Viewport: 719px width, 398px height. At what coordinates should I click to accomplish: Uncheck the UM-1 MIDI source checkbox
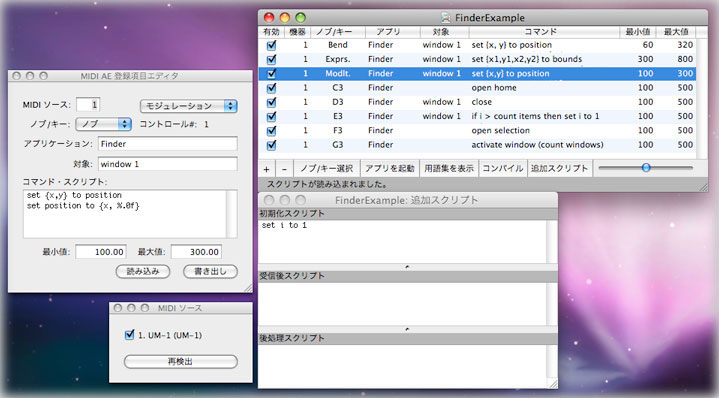click(129, 335)
